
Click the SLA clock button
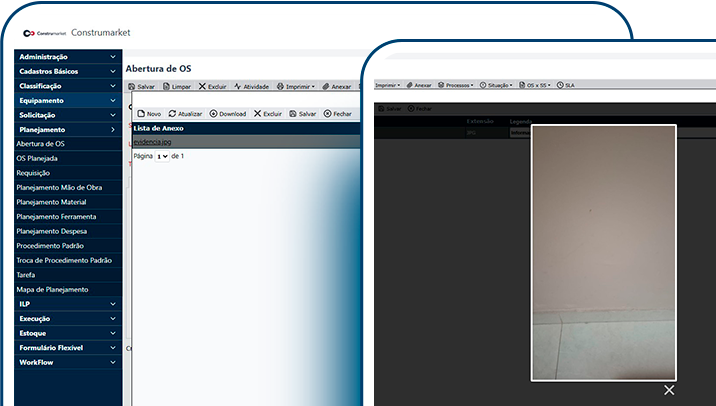565,85
